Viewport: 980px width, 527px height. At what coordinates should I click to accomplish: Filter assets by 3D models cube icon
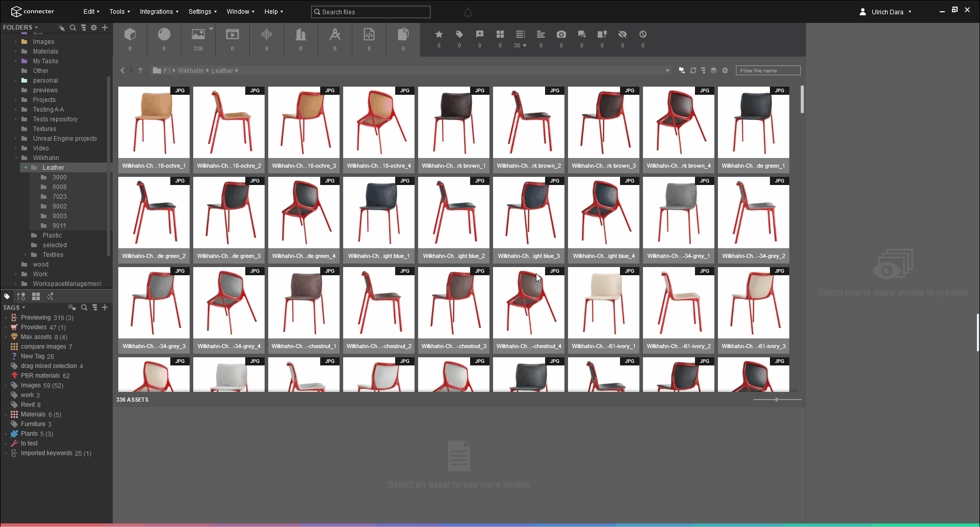coord(130,35)
